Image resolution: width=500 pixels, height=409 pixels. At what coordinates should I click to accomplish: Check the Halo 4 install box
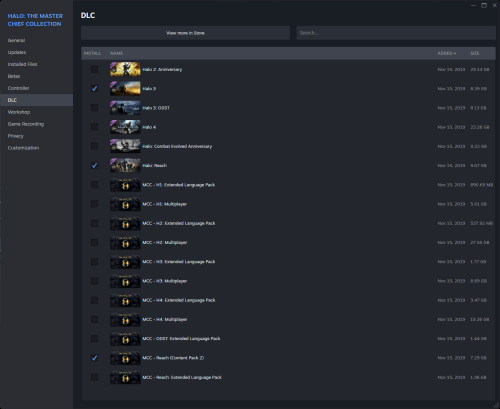click(x=94, y=127)
